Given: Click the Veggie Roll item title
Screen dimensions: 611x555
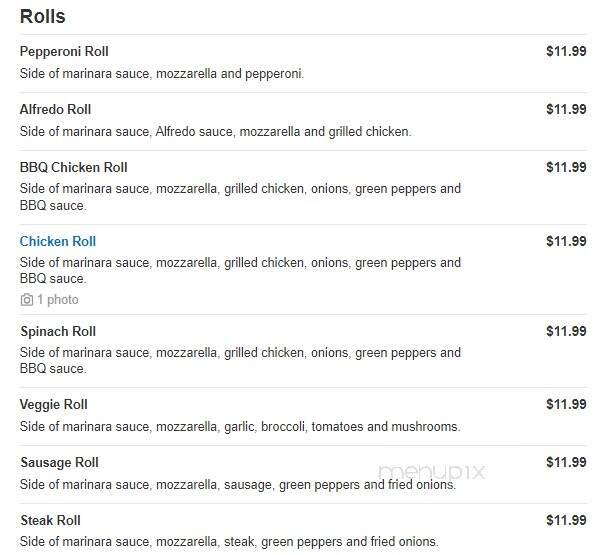Looking at the screenshot, I should coord(54,404).
